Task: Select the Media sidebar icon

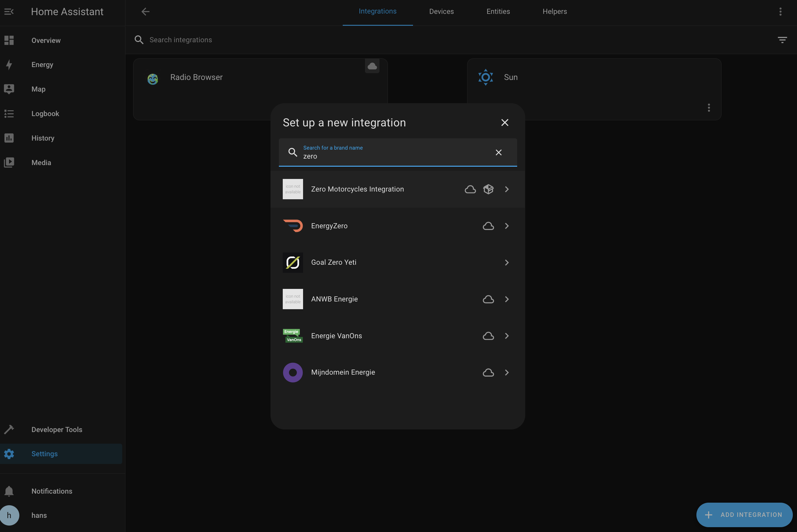Action: point(9,162)
